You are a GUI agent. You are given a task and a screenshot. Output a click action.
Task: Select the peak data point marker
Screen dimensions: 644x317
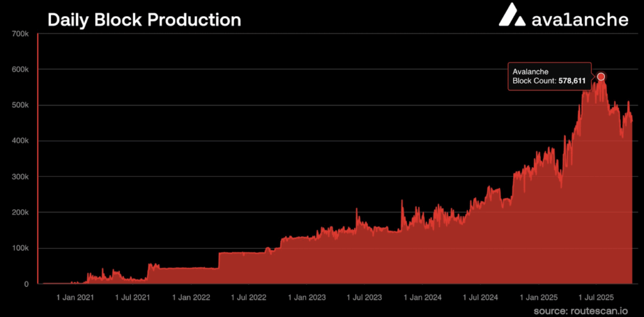pos(601,77)
